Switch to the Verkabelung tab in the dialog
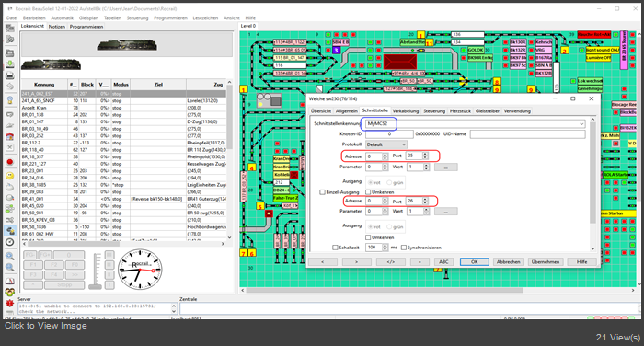This screenshot has width=644, height=346. click(406, 111)
